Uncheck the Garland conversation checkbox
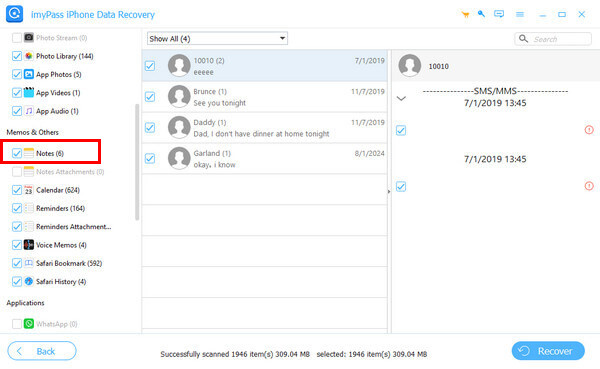 (x=150, y=158)
